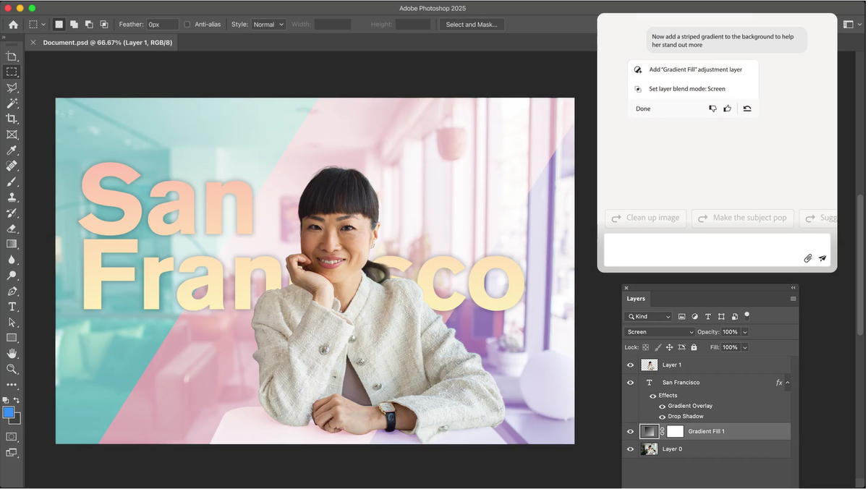Select the Type tool in the toolbar
Image resolution: width=868 pixels, height=489 pixels.
click(x=12, y=306)
